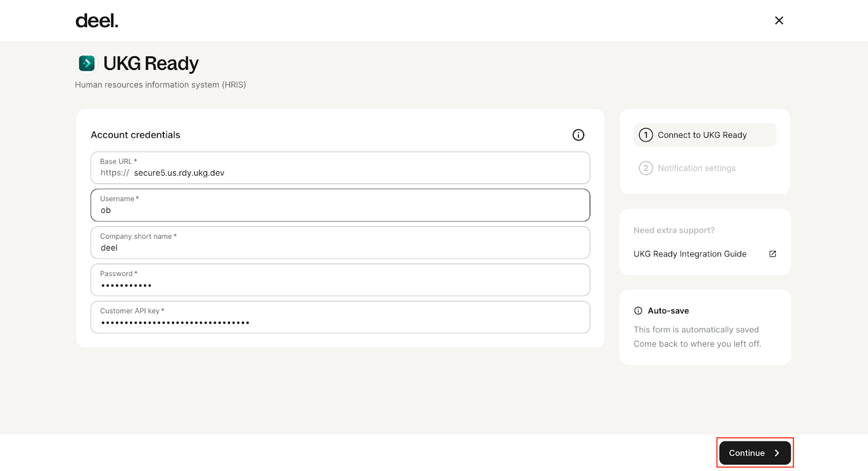Open the Account credentials info icon
Viewport: 868px width, 471px height.
(x=578, y=135)
